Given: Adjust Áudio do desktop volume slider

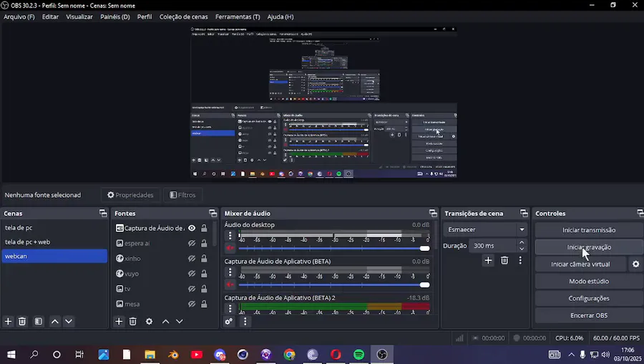Looking at the screenshot, I should pos(334,249).
